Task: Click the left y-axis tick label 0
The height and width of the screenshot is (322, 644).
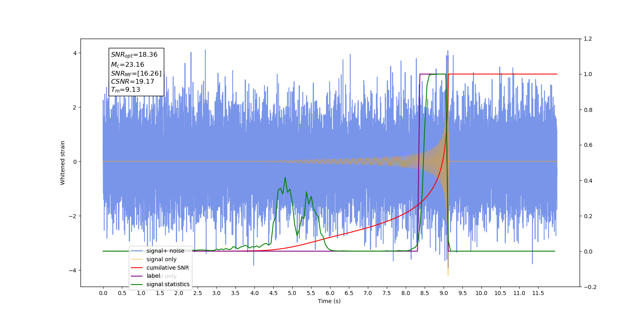Action: click(x=75, y=162)
